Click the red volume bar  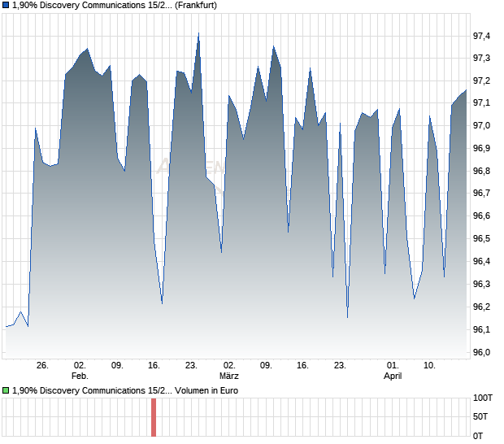pos(154,417)
